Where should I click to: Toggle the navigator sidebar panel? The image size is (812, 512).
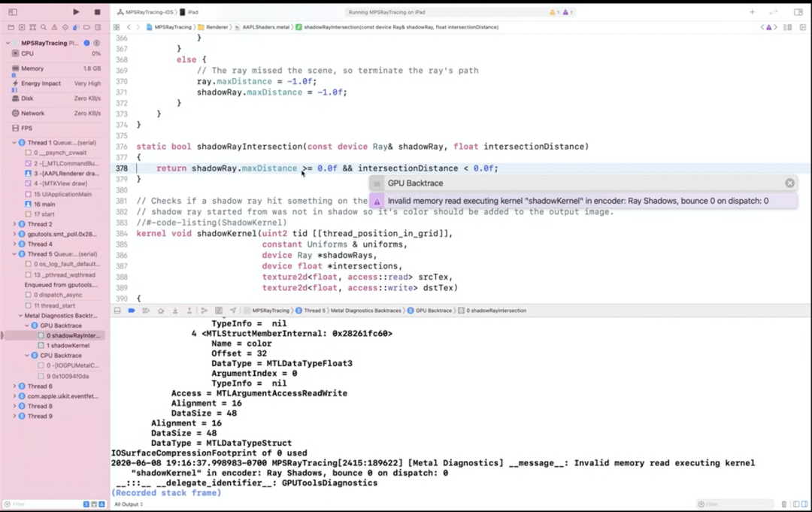(13, 12)
